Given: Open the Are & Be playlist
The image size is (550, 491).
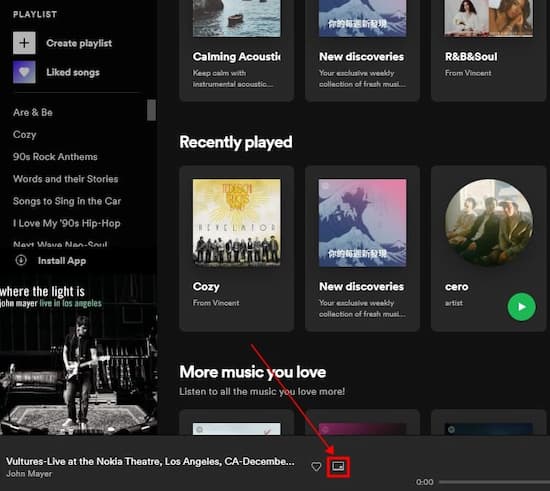Looking at the screenshot, I should tap(33, 112).
